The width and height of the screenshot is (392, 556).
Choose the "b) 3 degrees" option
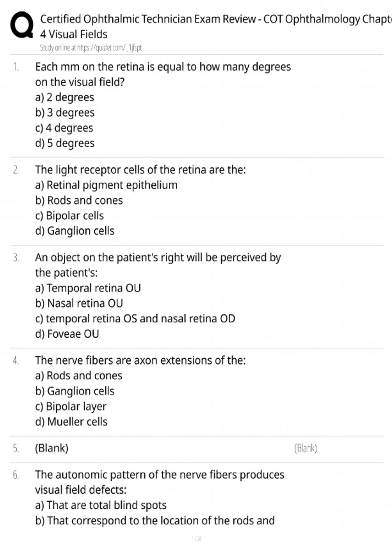(65, 113)
